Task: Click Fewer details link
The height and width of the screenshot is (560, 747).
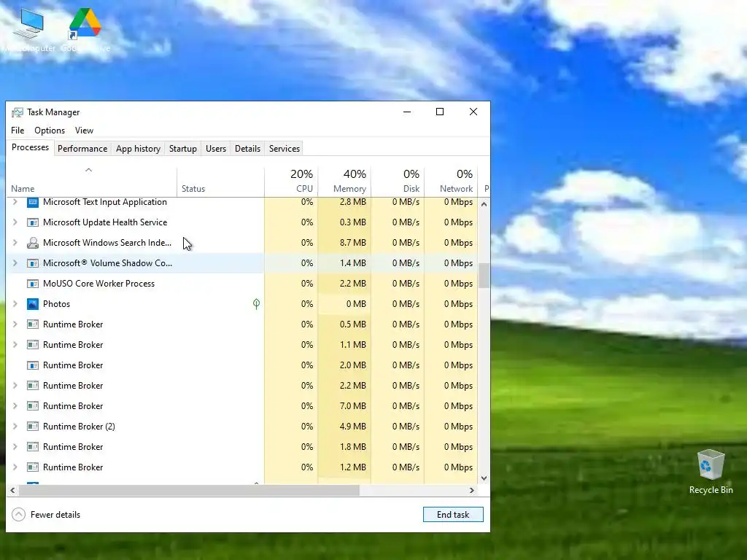Action: pyautogui.click(x=55, y=515)
